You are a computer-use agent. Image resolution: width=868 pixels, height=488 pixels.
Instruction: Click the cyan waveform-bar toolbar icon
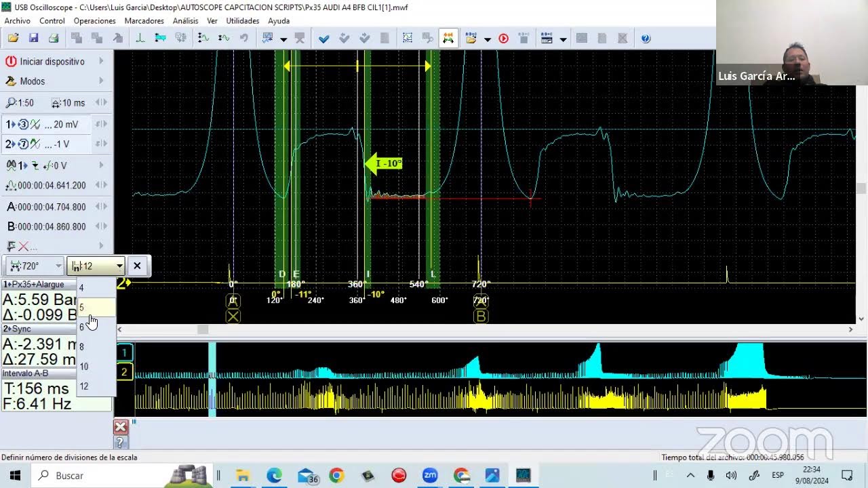(161, 39)
